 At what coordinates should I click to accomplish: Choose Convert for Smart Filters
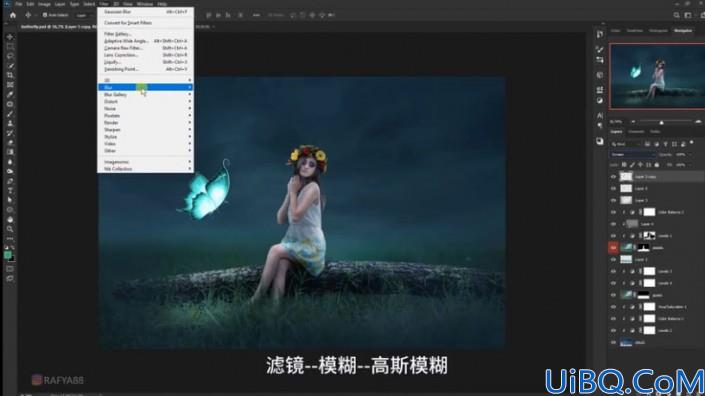pyautogui.click(x=146, y=23)
